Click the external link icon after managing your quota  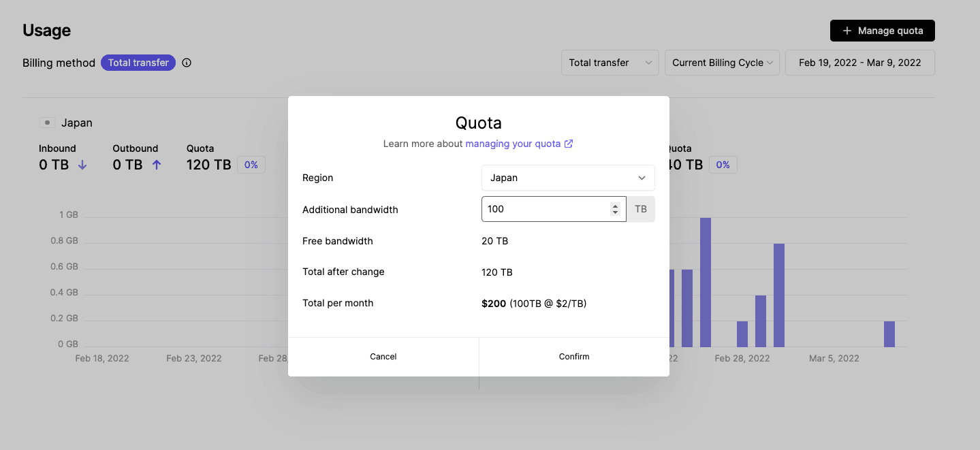[569, 144]
